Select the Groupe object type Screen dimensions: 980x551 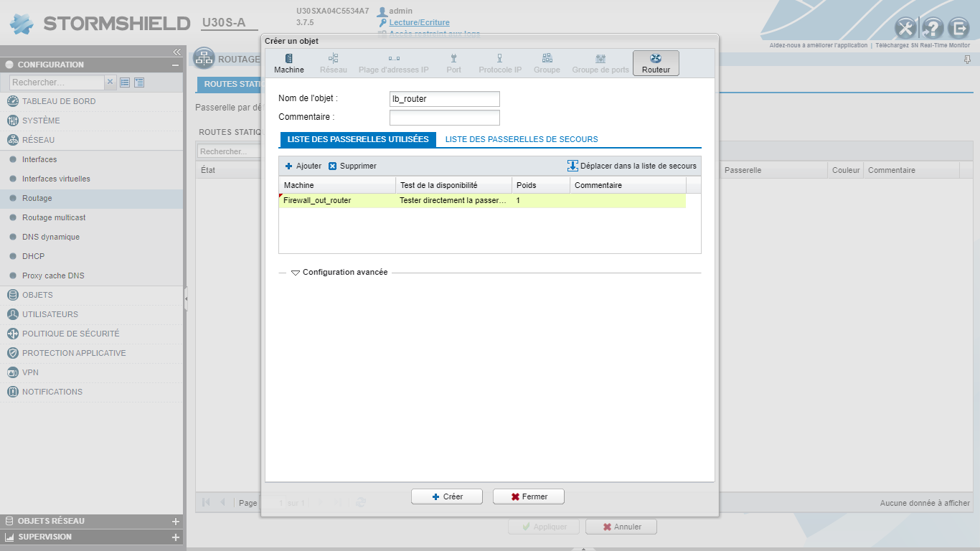pyautogui.click(x=547, y=63)
